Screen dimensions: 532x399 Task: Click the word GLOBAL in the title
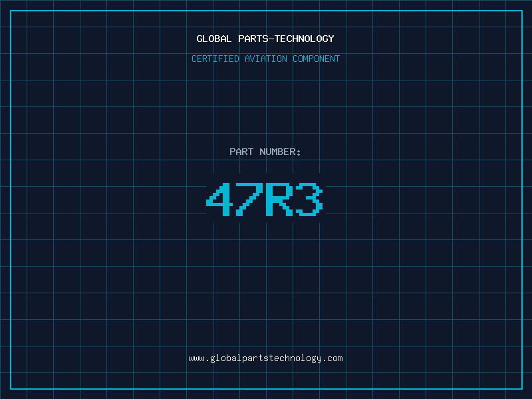click(x=214, y=39)
